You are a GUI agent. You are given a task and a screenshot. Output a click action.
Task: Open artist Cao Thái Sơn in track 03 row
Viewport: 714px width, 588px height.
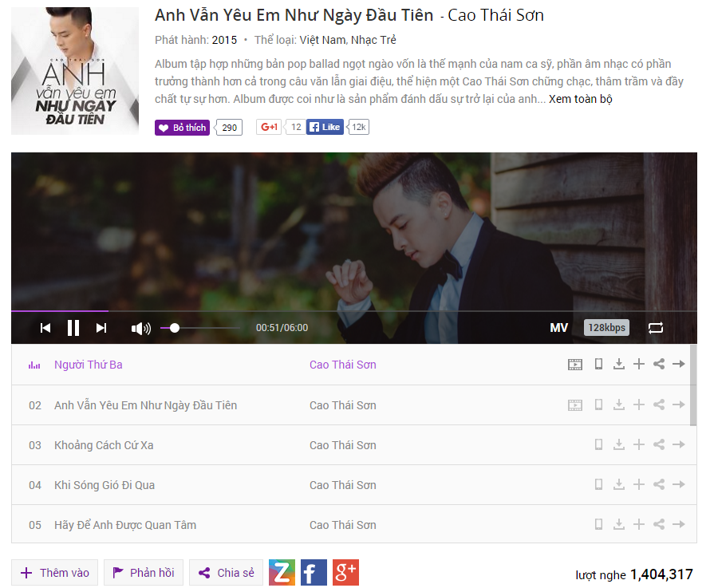pyautogui.click(x=343, y=445)
